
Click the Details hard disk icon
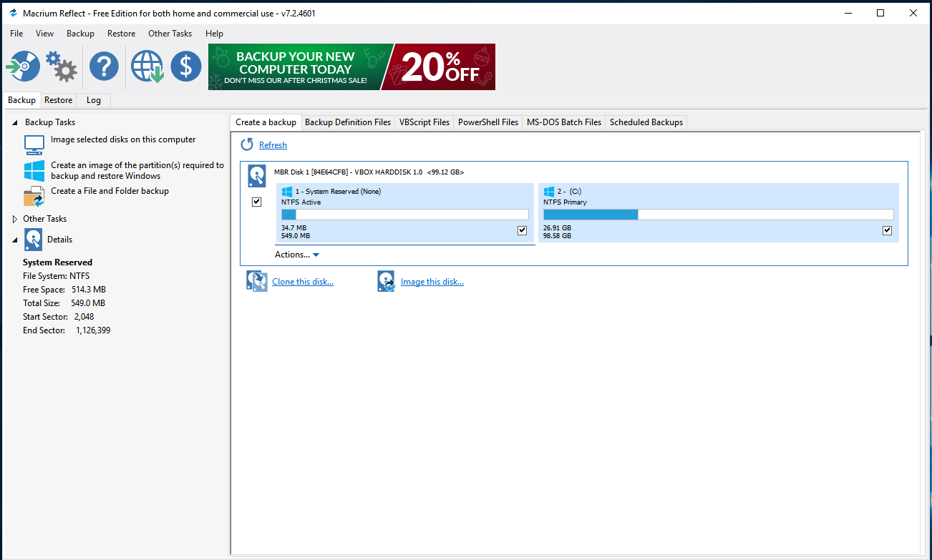(x=34, y=240)
